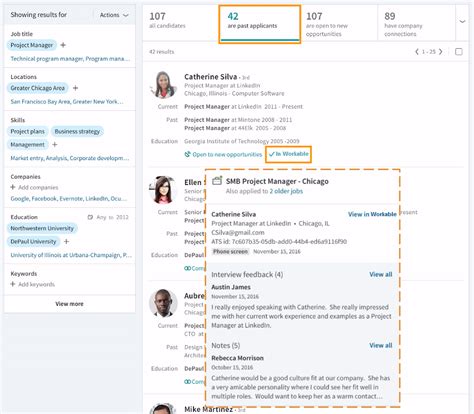Add another job title with plus icon
This screenshot has height=414, width=474.
click(x=63, y=45)
